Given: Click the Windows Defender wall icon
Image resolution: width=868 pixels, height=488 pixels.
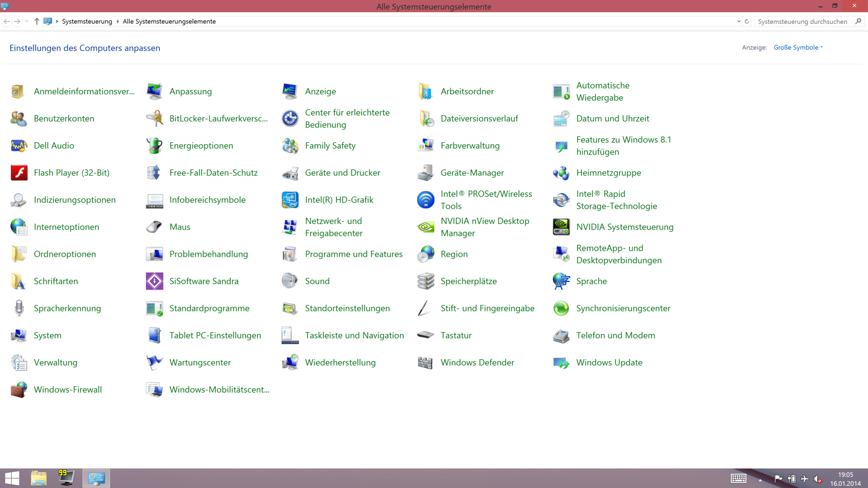Looking at the screenshot, I should tap(425, 362).
